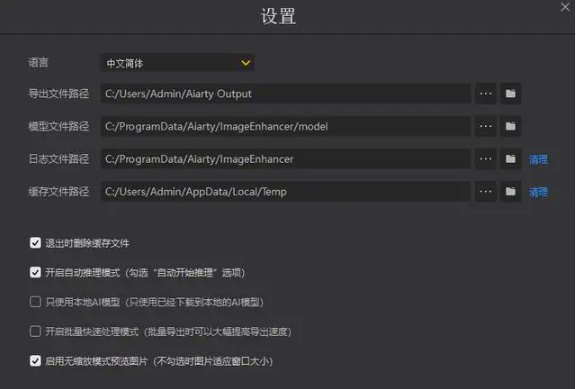Browse export path via three-dots button
The image size is (576, 389).
(x=486, y=94)
